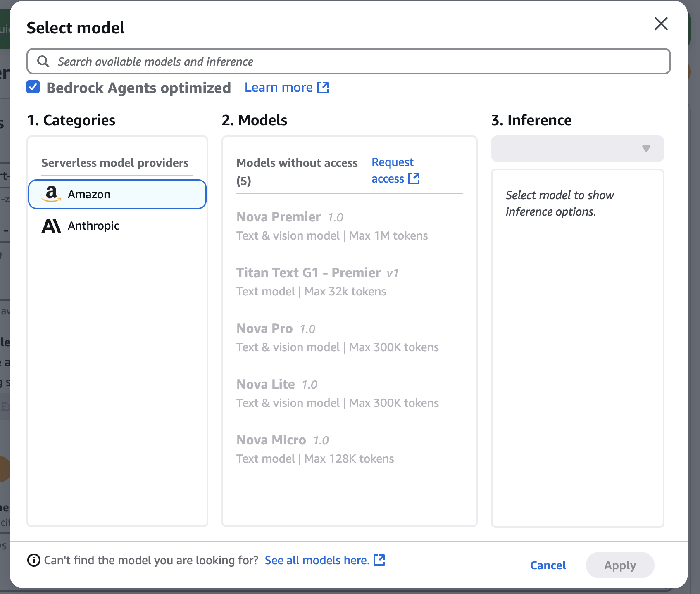Cancel the model selection
The image size is (700, 594).
pos(548,565)
